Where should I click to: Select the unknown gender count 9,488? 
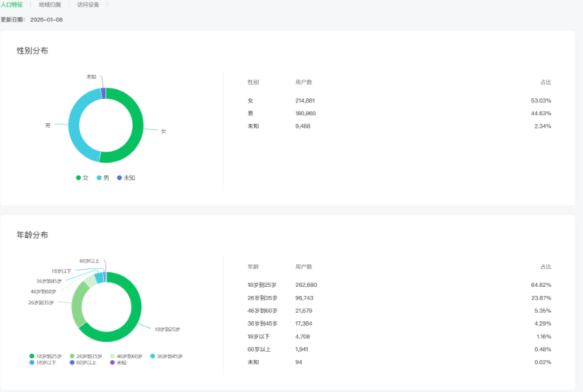[302, 126]
